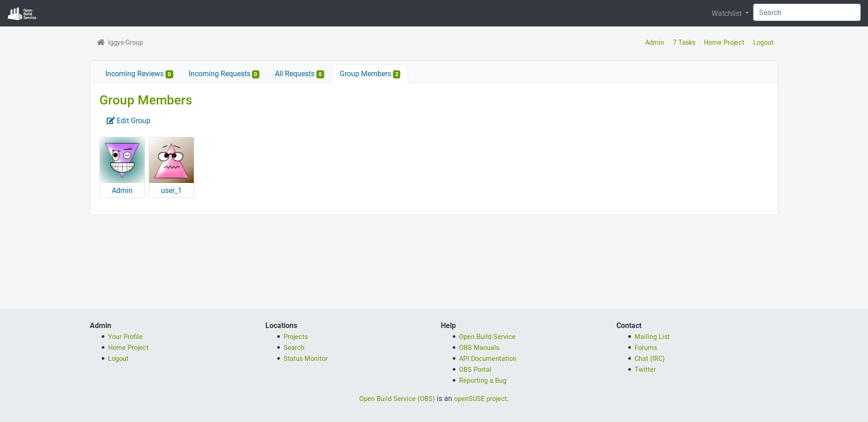Click the Iggys-Group breadcrumb text
The image size is (868, 422).
pos(125,42)
